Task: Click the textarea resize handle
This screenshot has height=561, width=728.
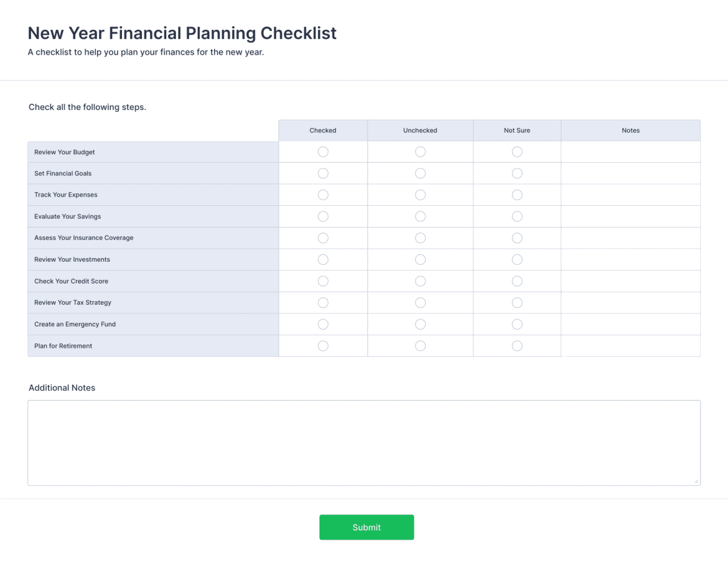Action: click(696, 481)
